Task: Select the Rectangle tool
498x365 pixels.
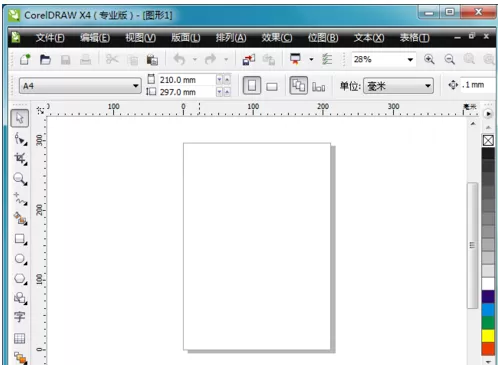Action: (20, 239)
